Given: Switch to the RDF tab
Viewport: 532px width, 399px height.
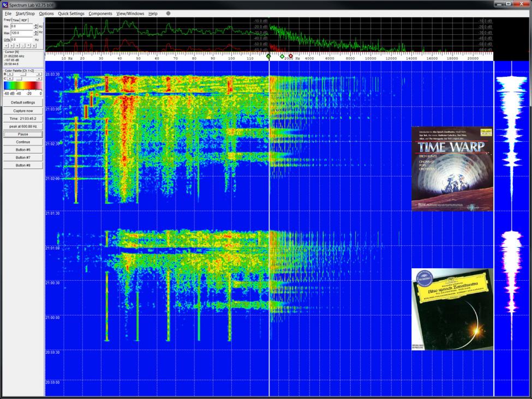Looking at the screenshot, I should click(x=25, y=20).
